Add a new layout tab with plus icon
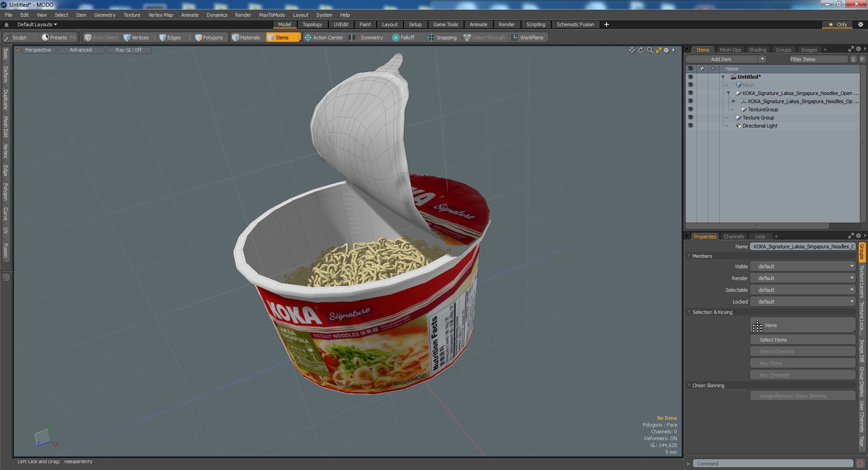 pyautogui.click(x=606, y=24)
